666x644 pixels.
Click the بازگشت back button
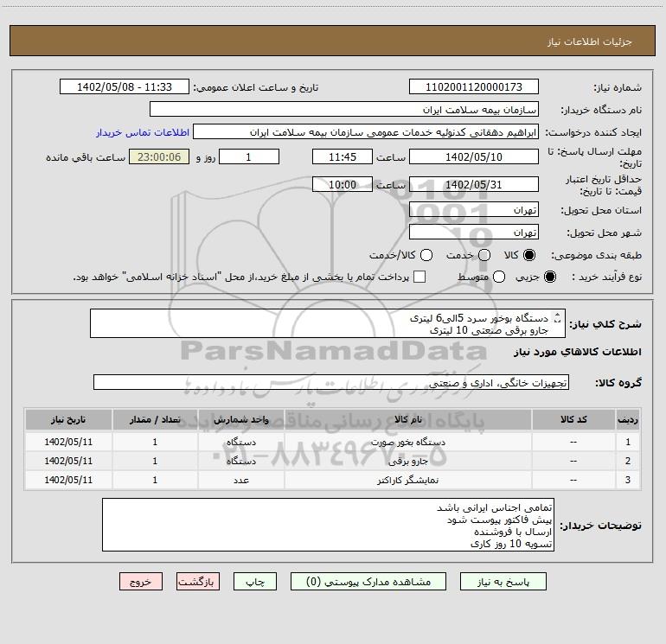pos(198,582)
